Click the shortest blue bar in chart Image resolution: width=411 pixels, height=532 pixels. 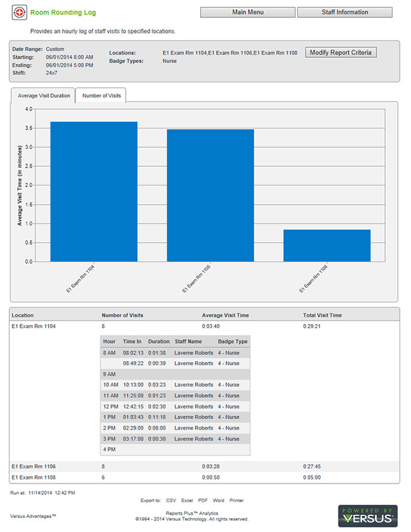pyautogui.click(x=327, y=245)
